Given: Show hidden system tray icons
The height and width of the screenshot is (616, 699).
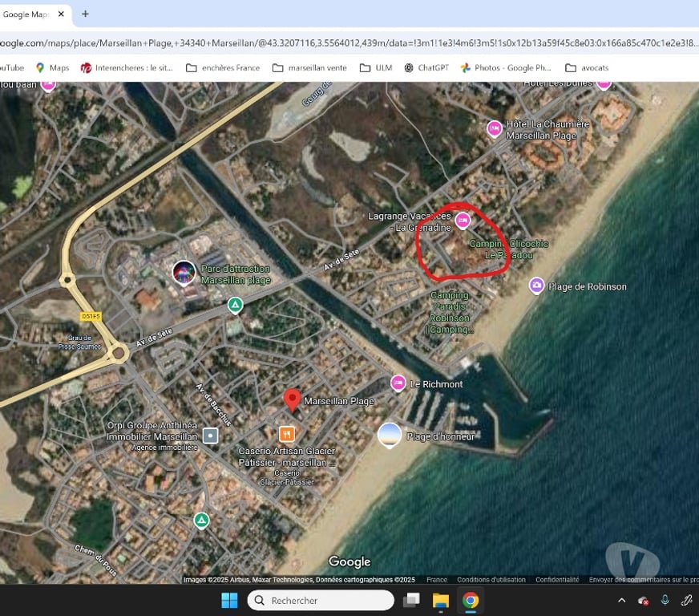Looking at the screenshot, I should click(x=621, y=600).
